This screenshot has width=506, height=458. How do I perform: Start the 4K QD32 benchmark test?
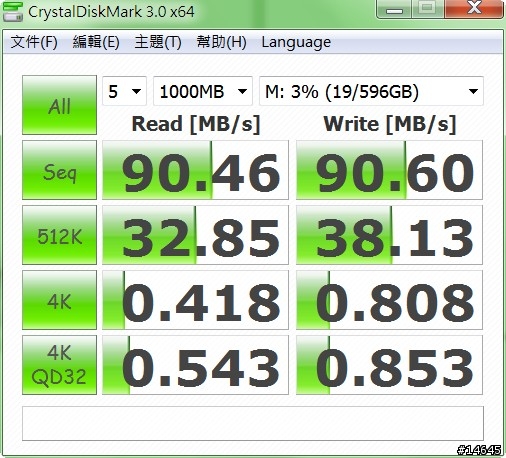pos(59,365)
